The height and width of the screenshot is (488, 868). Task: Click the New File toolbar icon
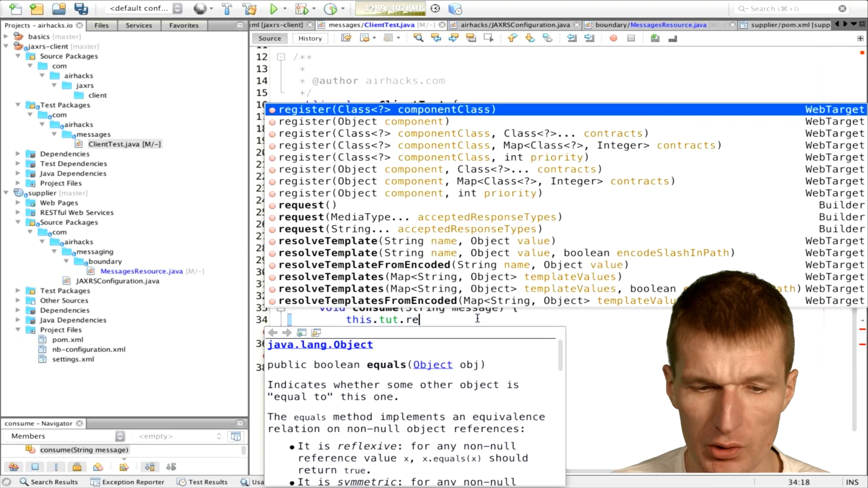point(15,9)
